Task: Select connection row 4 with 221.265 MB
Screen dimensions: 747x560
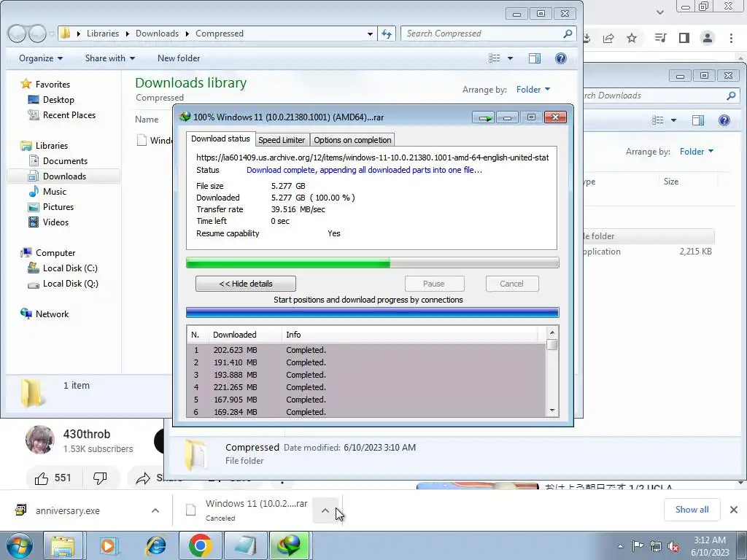Action: click(x=367, y=387)
